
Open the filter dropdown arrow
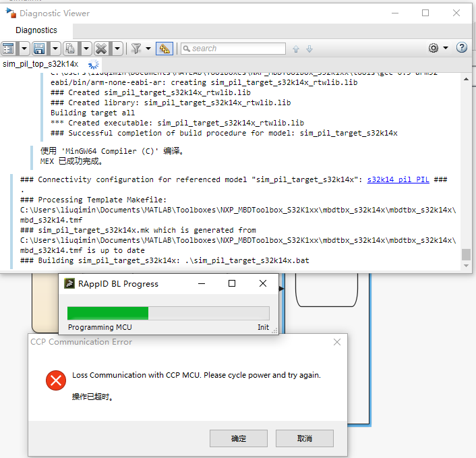[148, 49]
